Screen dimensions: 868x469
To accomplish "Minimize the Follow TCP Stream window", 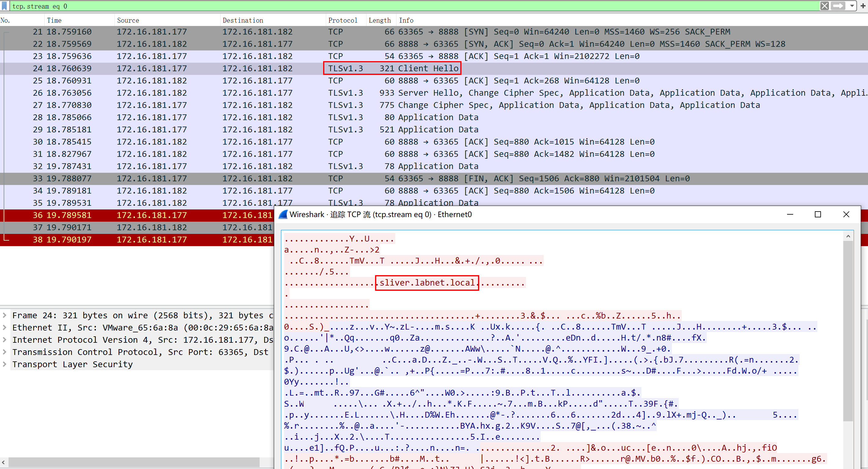I will [790, 214].
